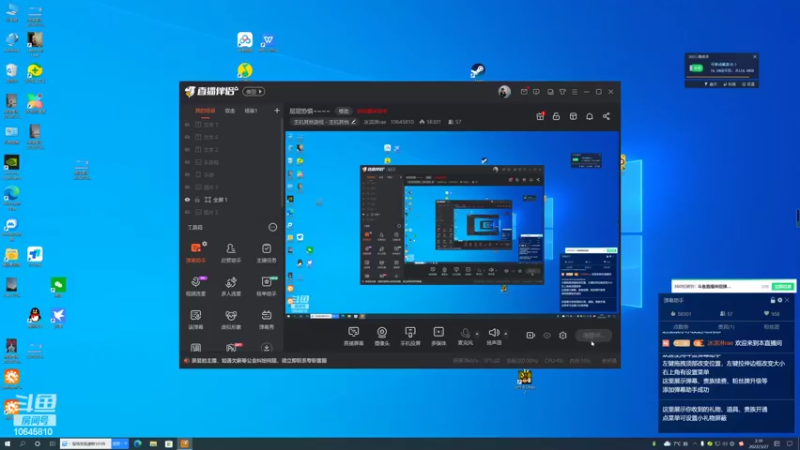Open Microsoft Edge from the taskbar

[137, 444]
